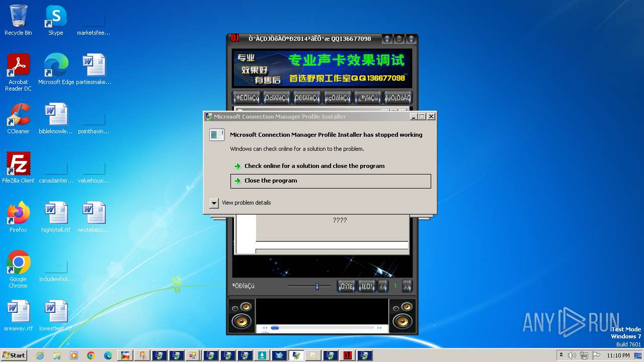This screenshot has height=362, width=644.
Task: Select the areaway.rtf file icon
Action: [x=18, y=316]
